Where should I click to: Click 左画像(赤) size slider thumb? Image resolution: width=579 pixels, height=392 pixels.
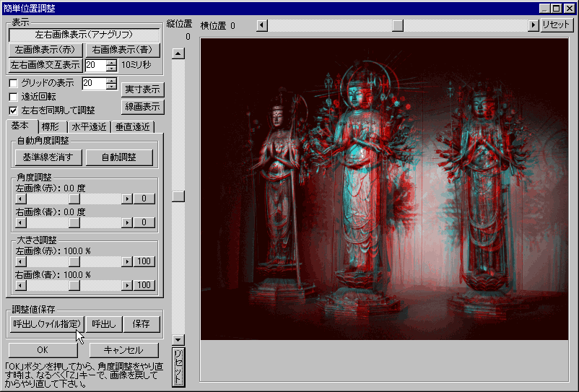pos(74,262)
